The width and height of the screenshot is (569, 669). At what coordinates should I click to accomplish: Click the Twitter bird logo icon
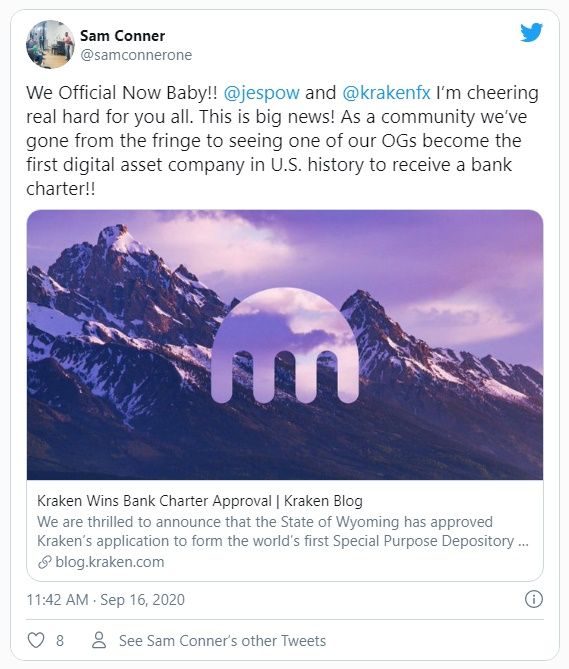tap(531, 32)
